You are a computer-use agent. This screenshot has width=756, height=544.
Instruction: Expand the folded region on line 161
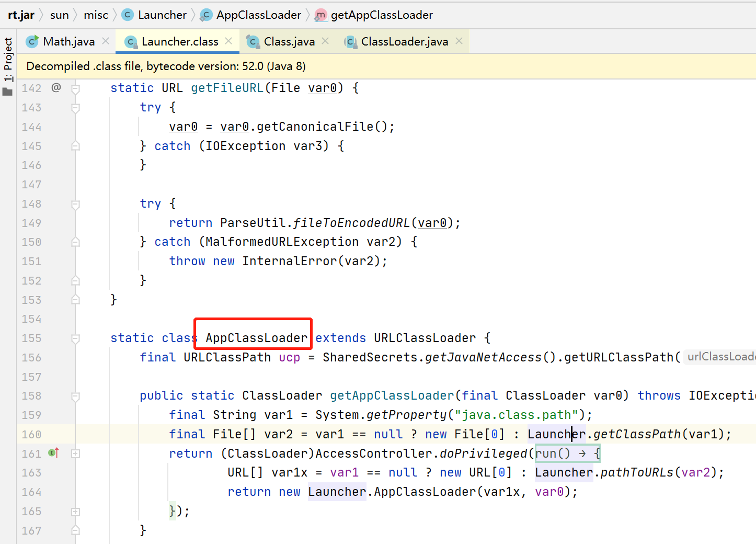click(x=75, y=454)
